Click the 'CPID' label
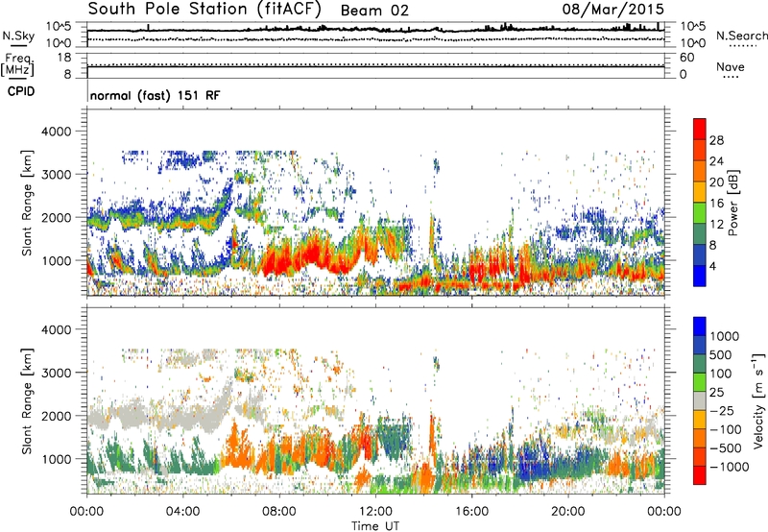 (21, 91)
